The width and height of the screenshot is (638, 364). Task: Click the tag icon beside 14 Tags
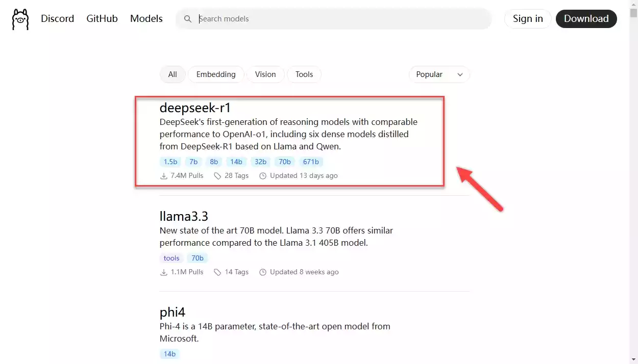[x=217, y=272]
